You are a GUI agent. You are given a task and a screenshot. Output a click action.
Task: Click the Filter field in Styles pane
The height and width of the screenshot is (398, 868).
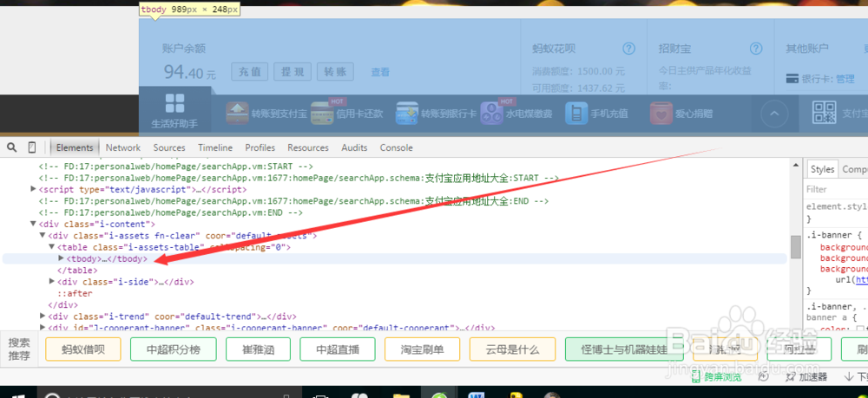coord(836,189)
